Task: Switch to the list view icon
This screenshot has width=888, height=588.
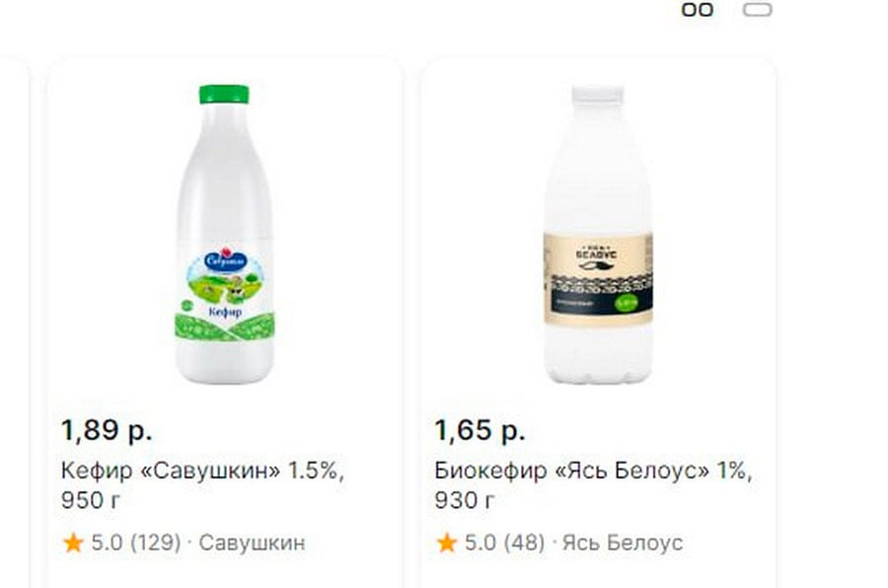Action: 757,10
